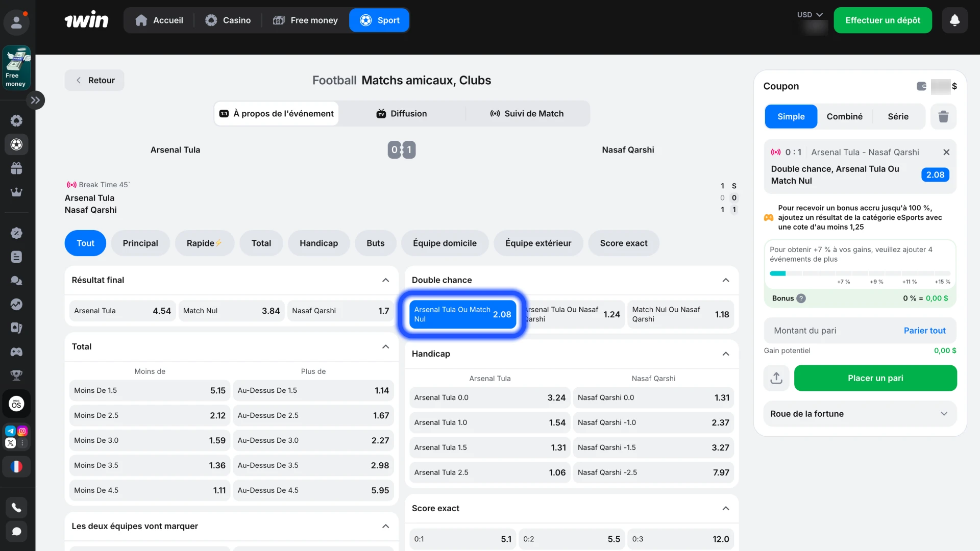Open notifications bell icon
This screenshot has height=551, width=980.
tap(954, 20)
